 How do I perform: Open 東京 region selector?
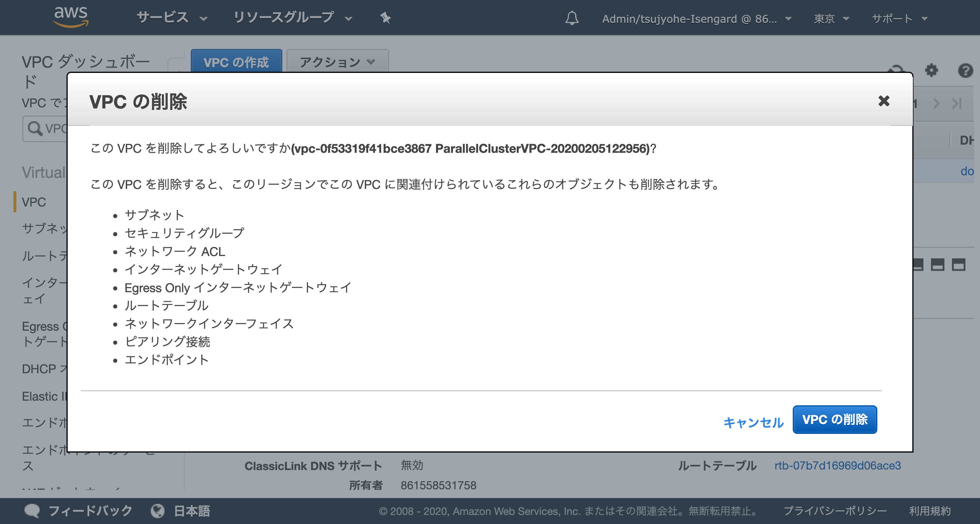(831, 19)
